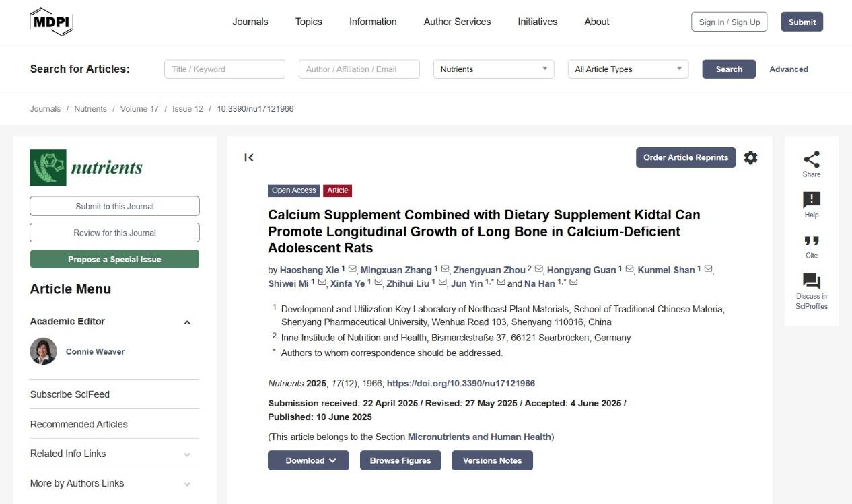The image size is (852, 504).
Task: Click the Browse Figures button
Action: coord(400,460)
